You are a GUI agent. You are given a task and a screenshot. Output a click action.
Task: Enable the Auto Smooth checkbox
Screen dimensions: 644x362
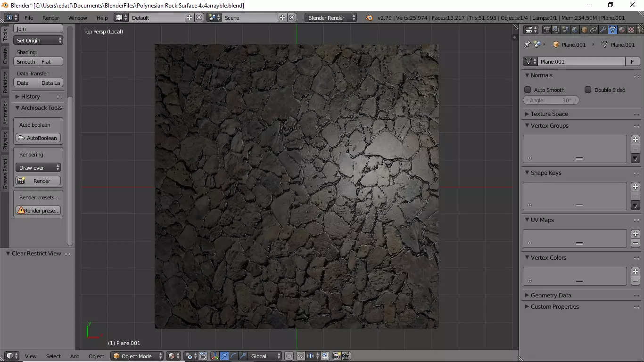pos(528,90)
